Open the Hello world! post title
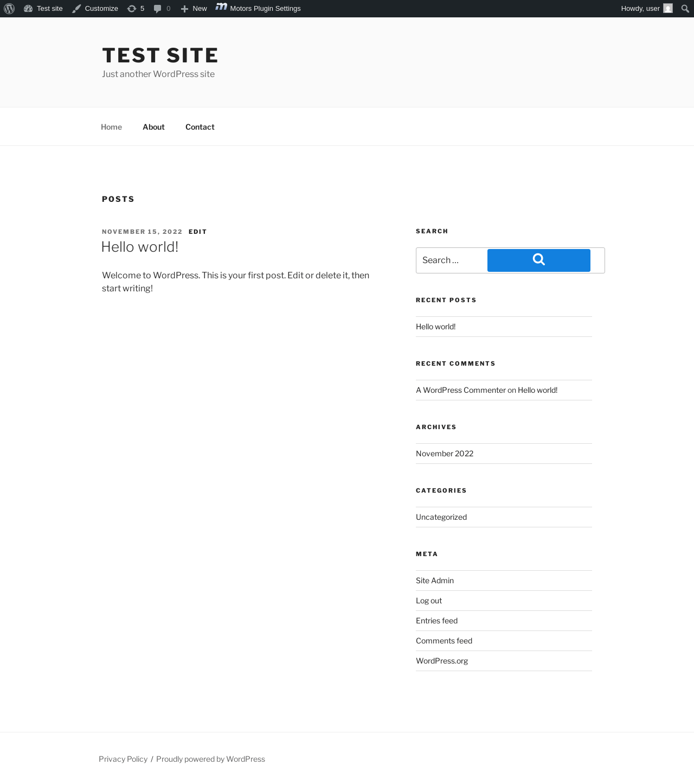 (140, 247)
